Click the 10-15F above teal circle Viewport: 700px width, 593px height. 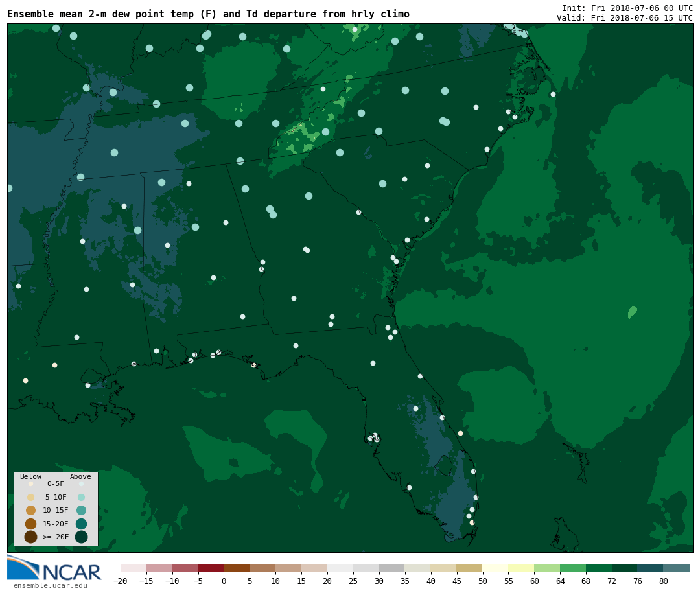[81, 511]
